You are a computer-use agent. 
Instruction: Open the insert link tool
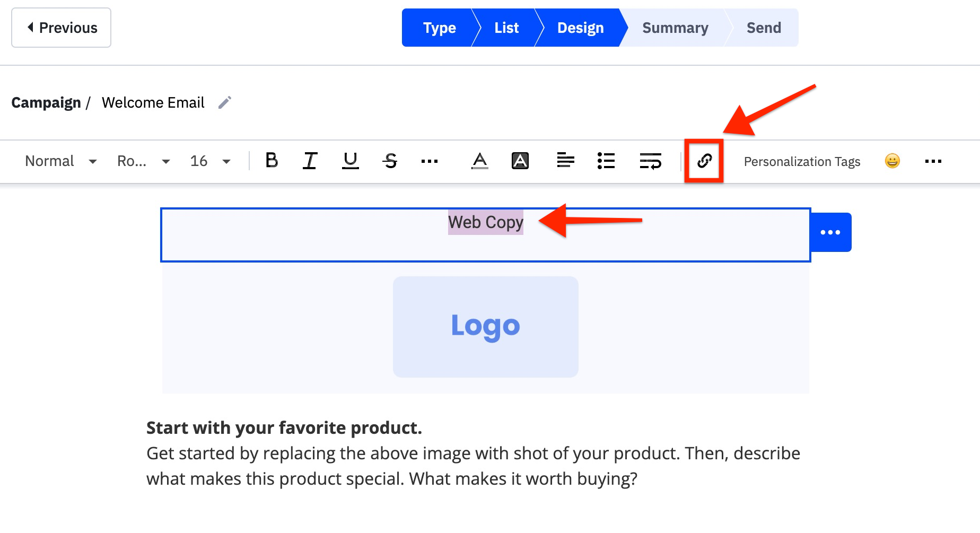[x=704, y=161]
